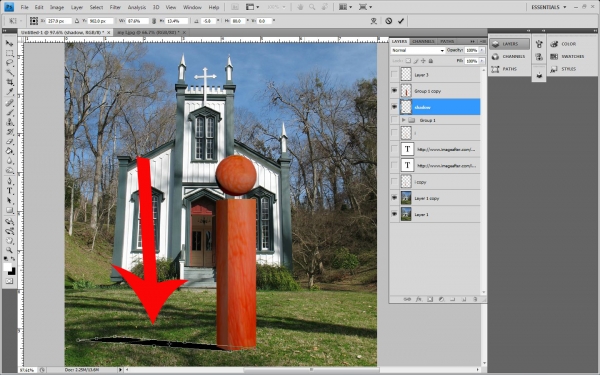Select the Move tool
The height and width of the screenshot is (375, 600).
(x=9, y=43)
